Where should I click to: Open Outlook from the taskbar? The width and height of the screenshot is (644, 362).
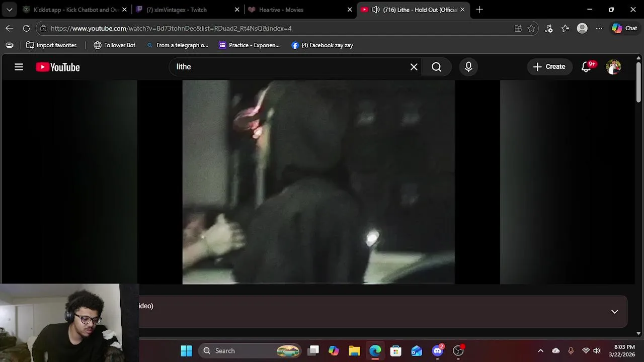[417, 351]
